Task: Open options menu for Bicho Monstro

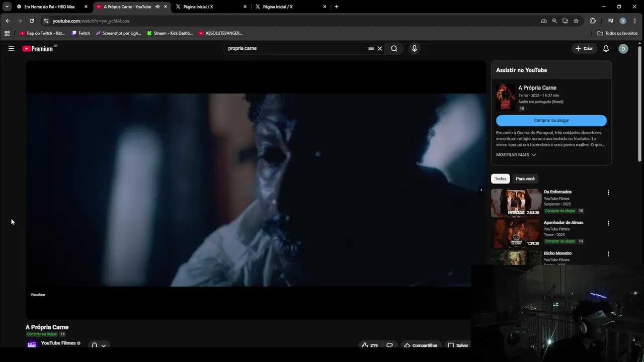Action: coord(608,254)
